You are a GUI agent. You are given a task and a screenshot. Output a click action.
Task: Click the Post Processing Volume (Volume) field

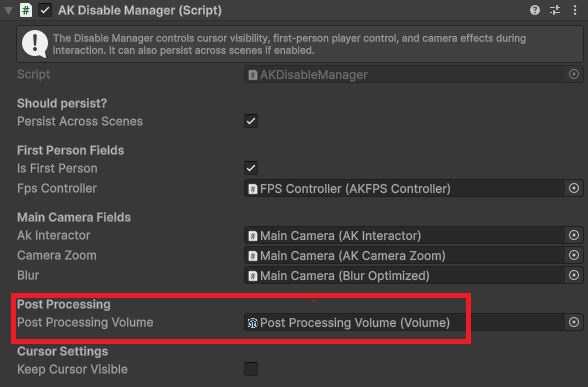[x=404, y=322]
